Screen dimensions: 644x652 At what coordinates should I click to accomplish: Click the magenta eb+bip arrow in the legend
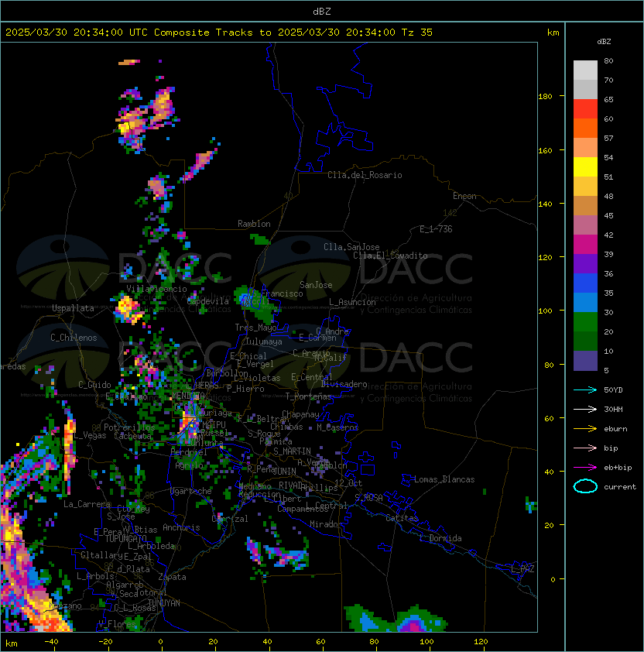pos(585,468)
